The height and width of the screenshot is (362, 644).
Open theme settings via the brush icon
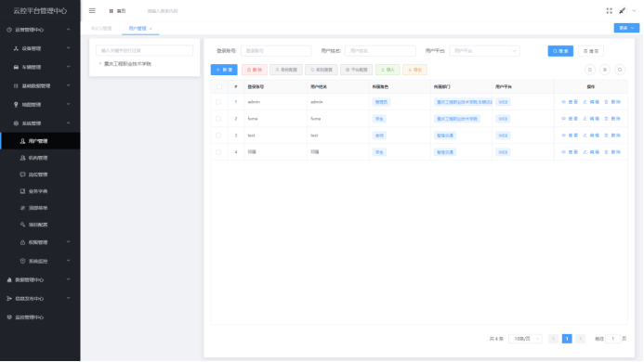point(623,10)
